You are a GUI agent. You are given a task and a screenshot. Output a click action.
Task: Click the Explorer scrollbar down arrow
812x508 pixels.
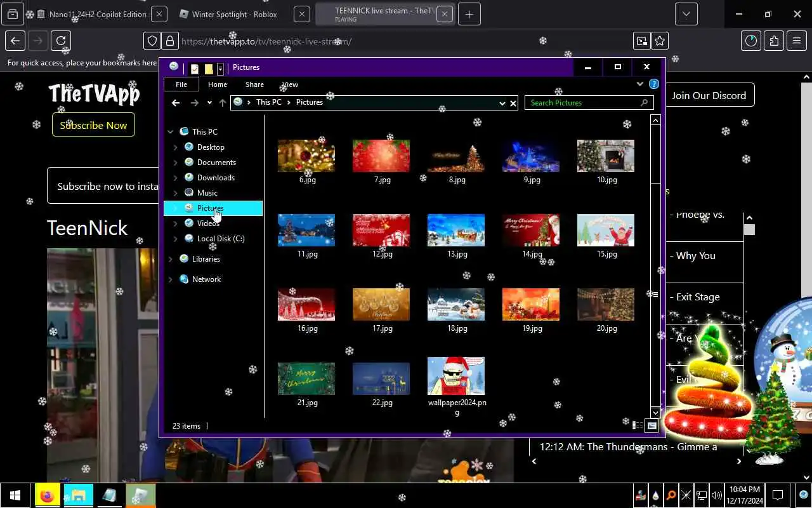pyautogui.click(x=656, y=413)
